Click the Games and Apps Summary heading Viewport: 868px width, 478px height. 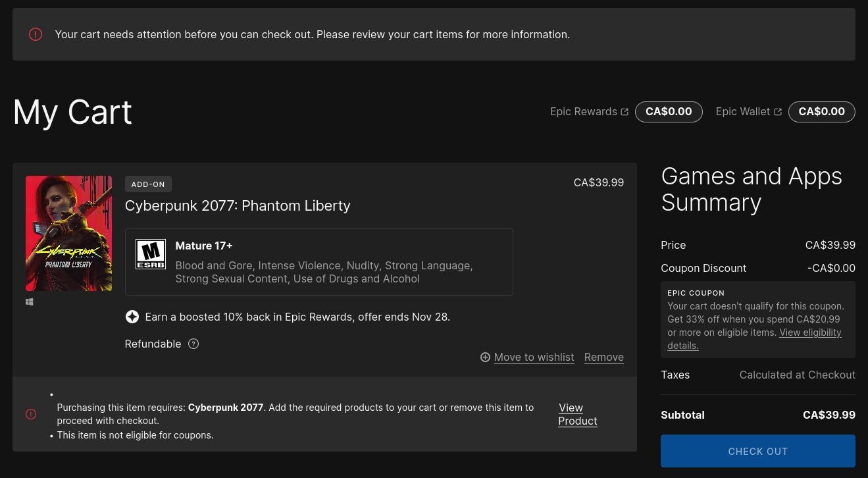point(752,189)
